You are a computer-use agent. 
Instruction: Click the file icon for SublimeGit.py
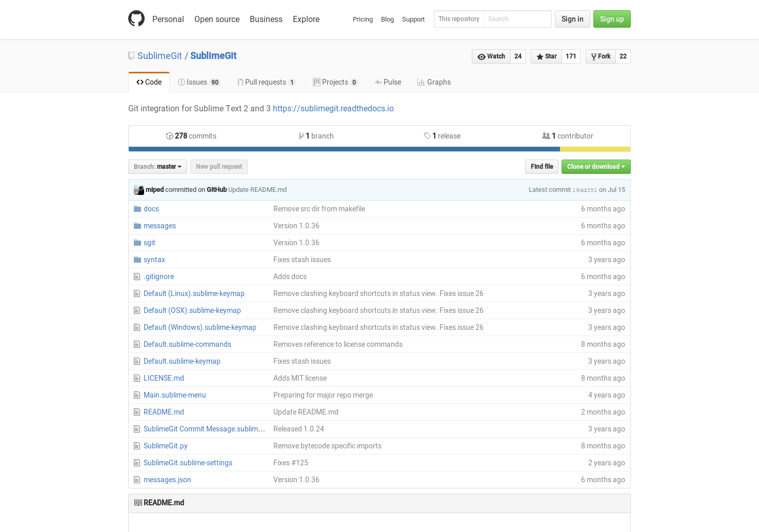click(x=137, y=446)
